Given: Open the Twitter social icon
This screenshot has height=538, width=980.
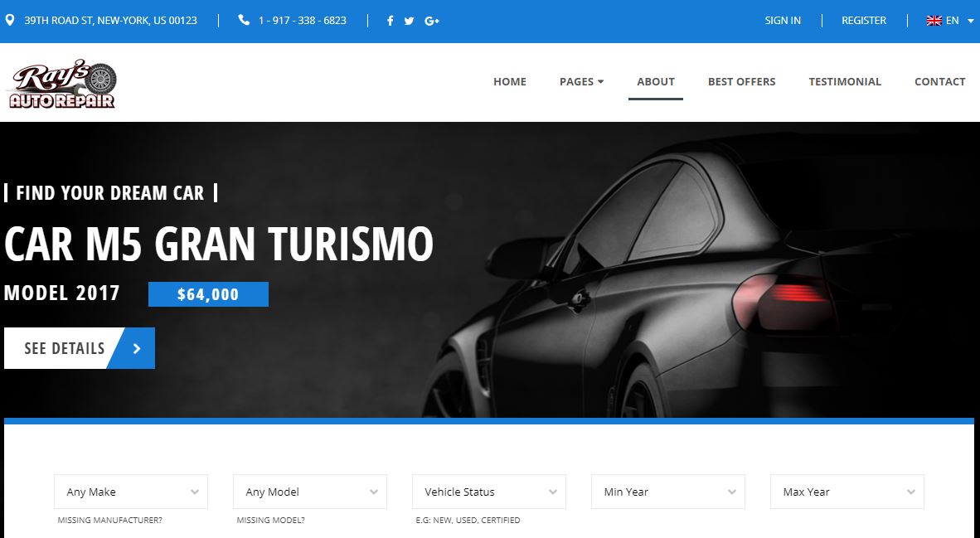Looking at the screenshot, I should (x=409, y=21).
